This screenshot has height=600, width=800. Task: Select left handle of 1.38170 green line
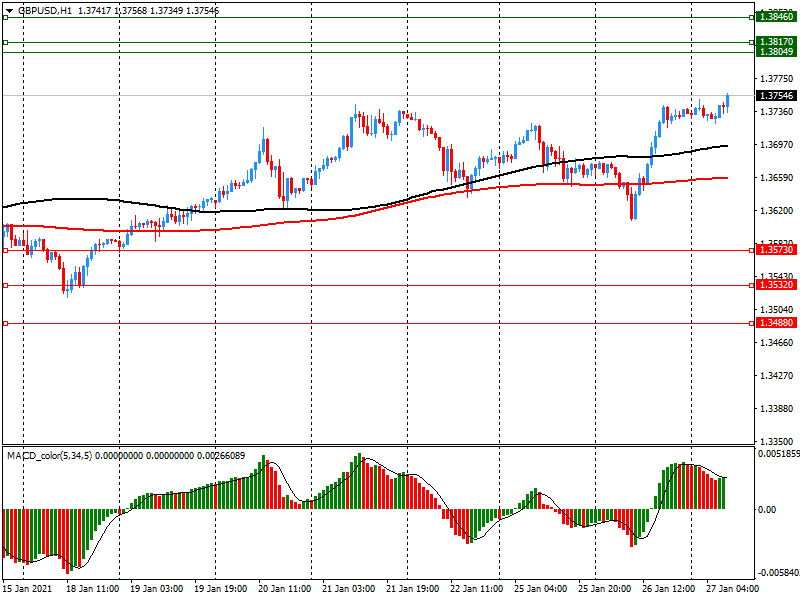point(5,42)
